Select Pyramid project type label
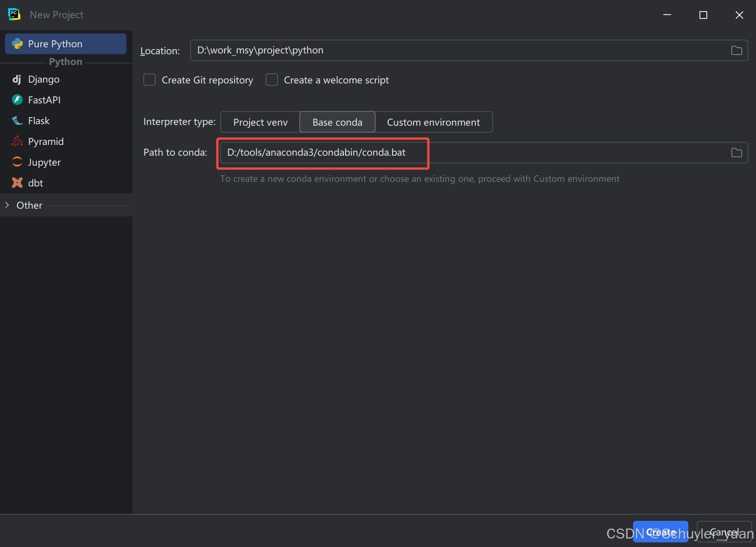This screenshot has height=547, width=756. click(x=46, y=141)
